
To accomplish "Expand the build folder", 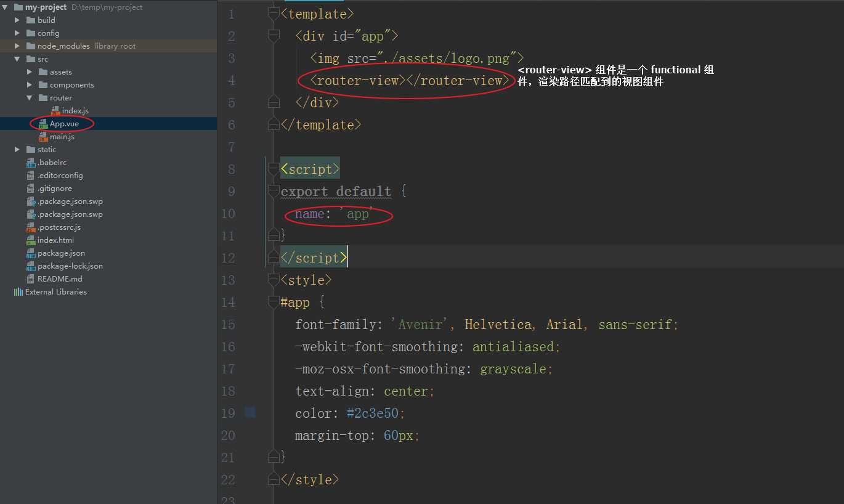I will pyautogui.click(x=17, y=20).
